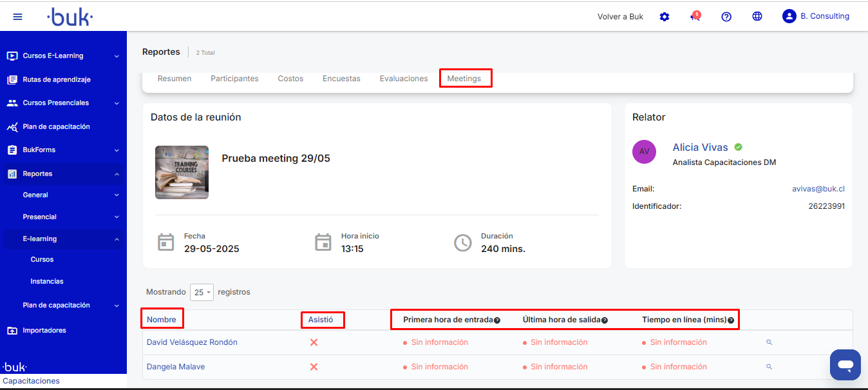Switch to the Meetings tab

coord(464,79)
